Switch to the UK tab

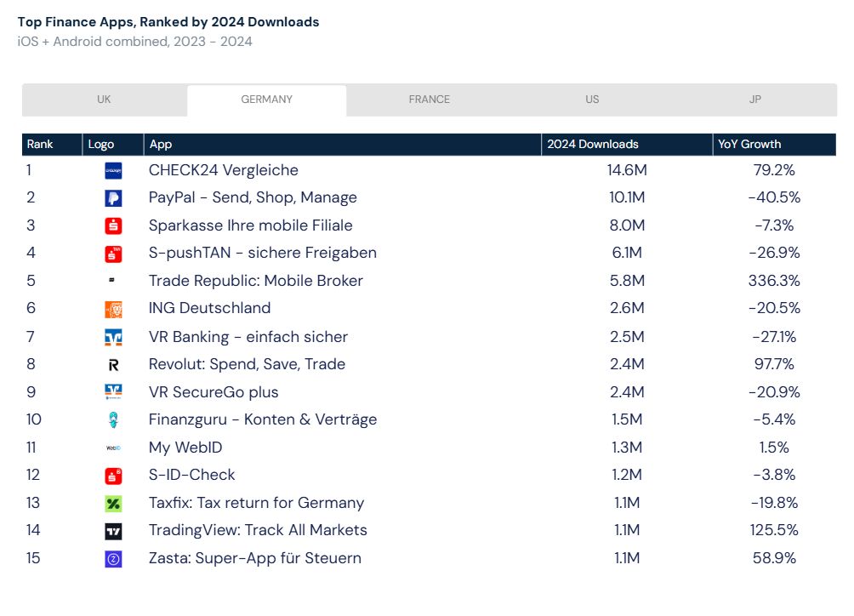coord(104,100)
